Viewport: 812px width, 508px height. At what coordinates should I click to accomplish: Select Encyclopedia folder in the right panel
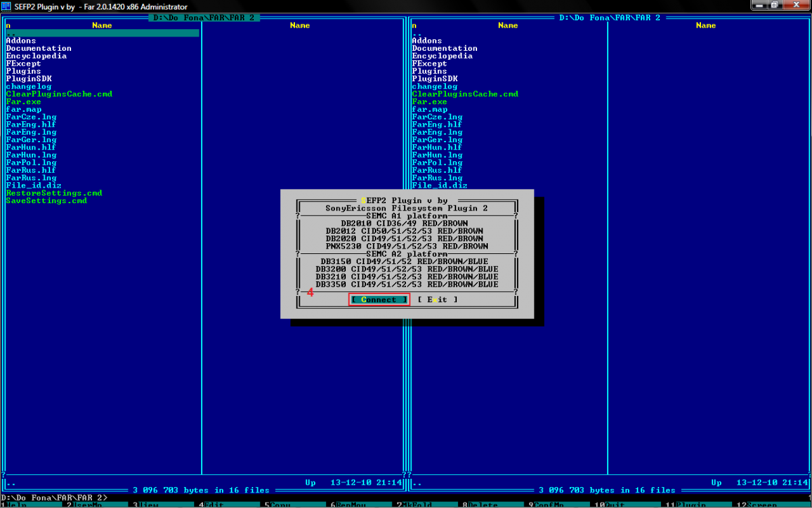[x=442, y=56]
